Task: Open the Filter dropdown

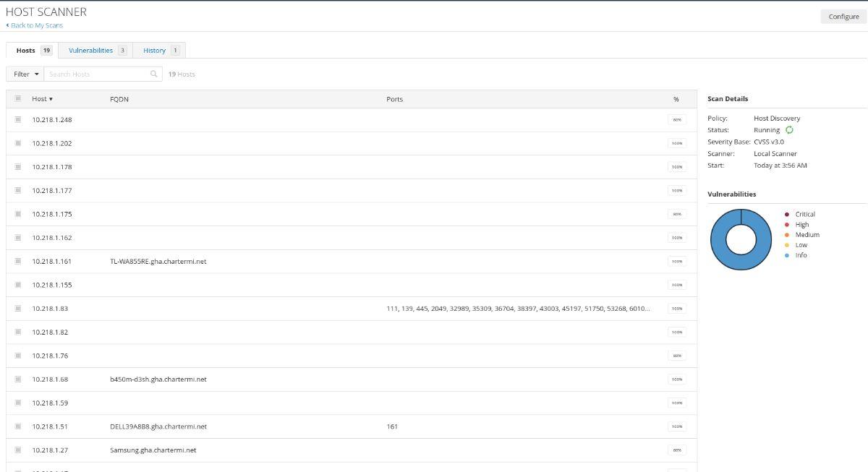Action: click(26, 74)
